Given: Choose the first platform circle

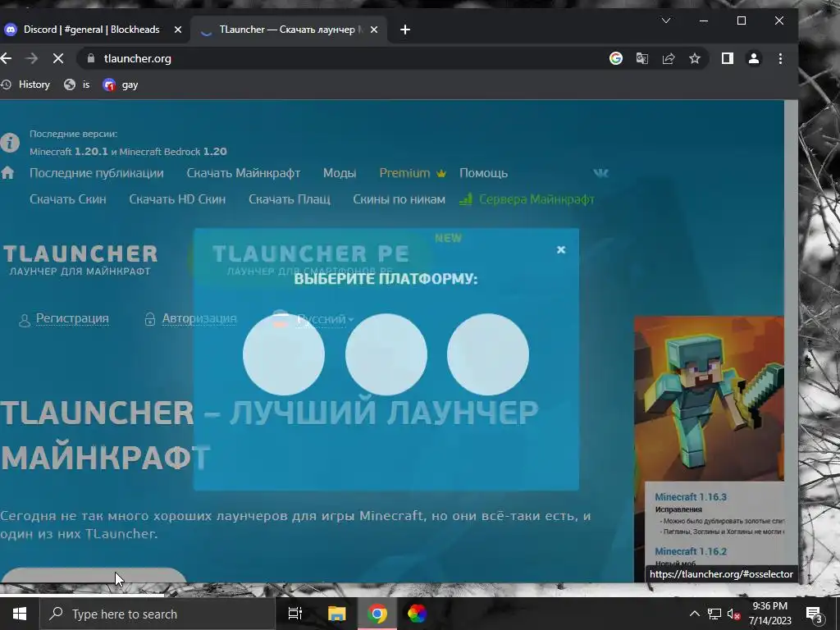Looking at the screenshot, I should 283,354.
